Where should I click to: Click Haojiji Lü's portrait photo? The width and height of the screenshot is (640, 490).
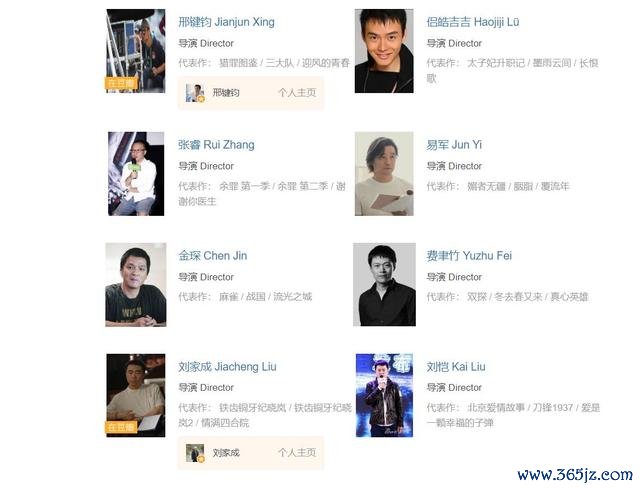point(384,51)
